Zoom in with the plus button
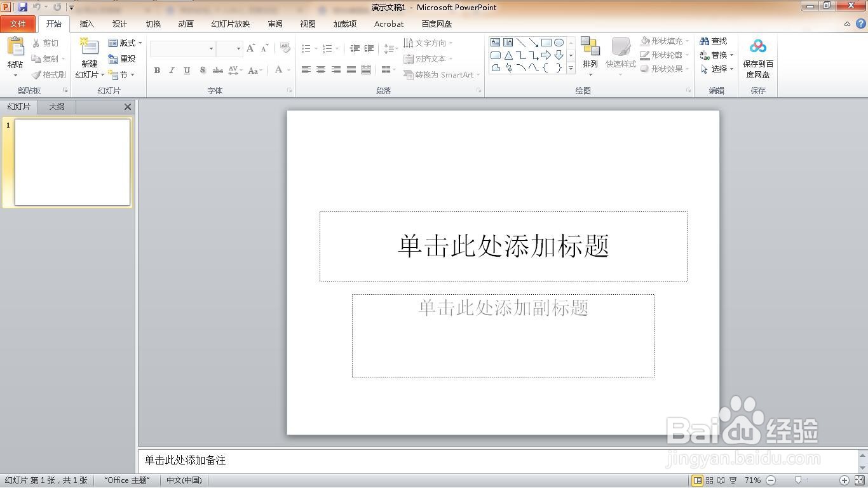Screen dimensions: 868x488 844,480
